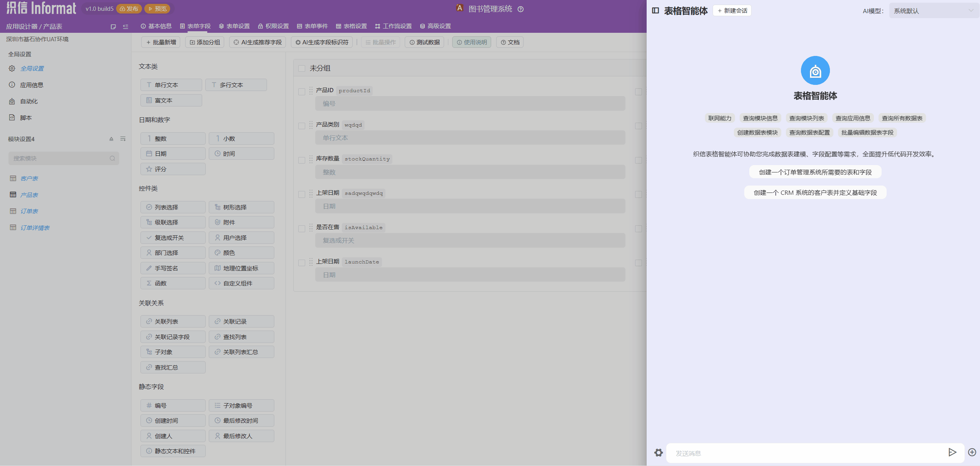Collapse the left navigation tree icon
980x466 pixels.
point(125,27)
